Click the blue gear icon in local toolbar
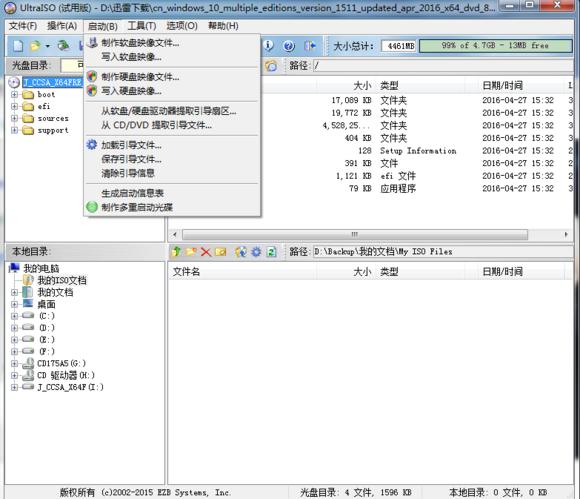Screen dimensions: 580x499 (256, 252)
